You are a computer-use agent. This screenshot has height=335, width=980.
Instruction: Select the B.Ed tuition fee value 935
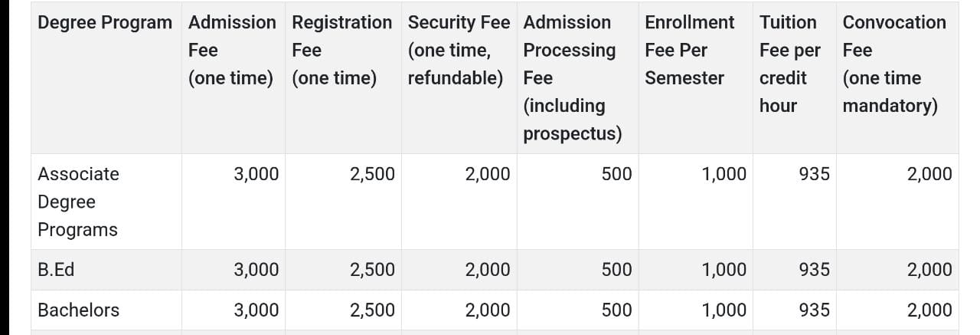point(814,270)
